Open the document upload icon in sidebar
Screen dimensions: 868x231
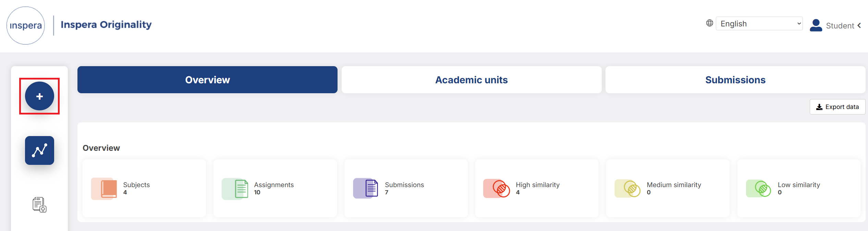coord(39,205)
